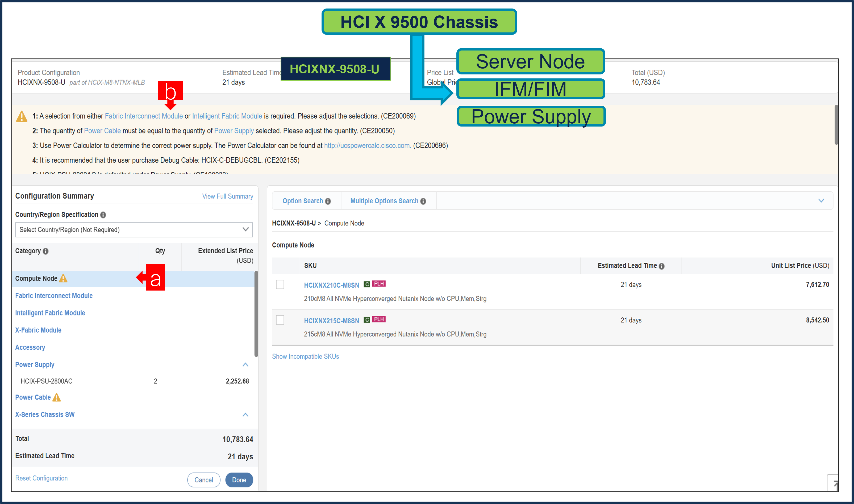This screenshot has width=854, height=504.
Task: Click the info icon beside Country/Region Specification
Action: tap(103, 215)
